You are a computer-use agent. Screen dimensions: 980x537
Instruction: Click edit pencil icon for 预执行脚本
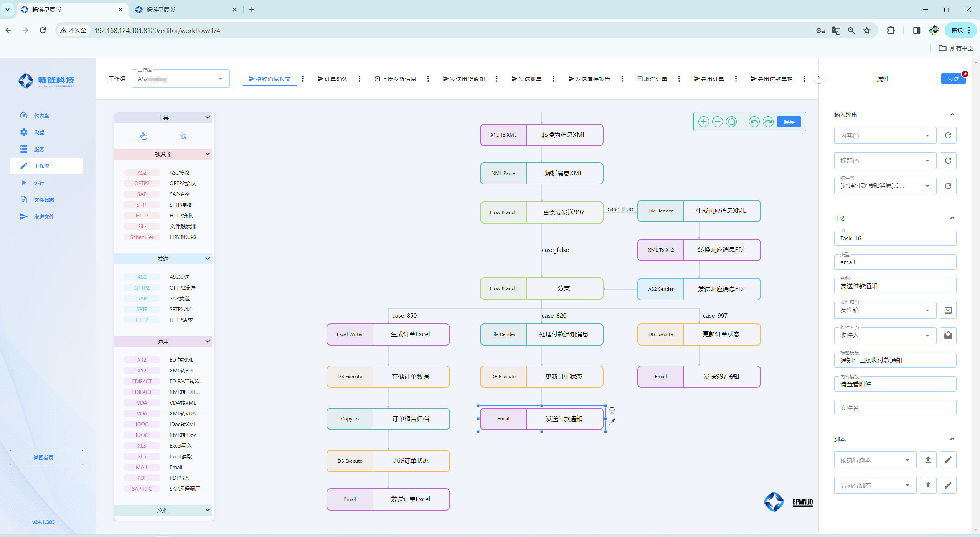click(948, 460)
